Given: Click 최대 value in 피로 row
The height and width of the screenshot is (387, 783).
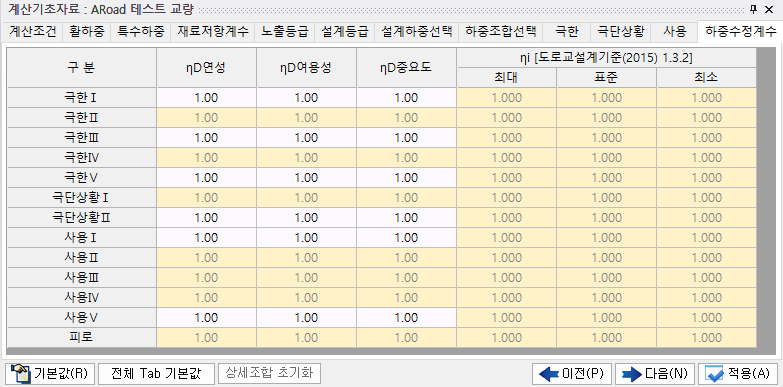Looking at the screenshot, I should click(x=506, y=338).
